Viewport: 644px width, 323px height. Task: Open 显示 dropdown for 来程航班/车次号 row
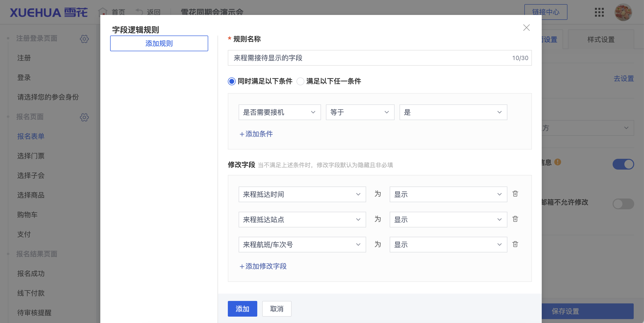point(448,244)
